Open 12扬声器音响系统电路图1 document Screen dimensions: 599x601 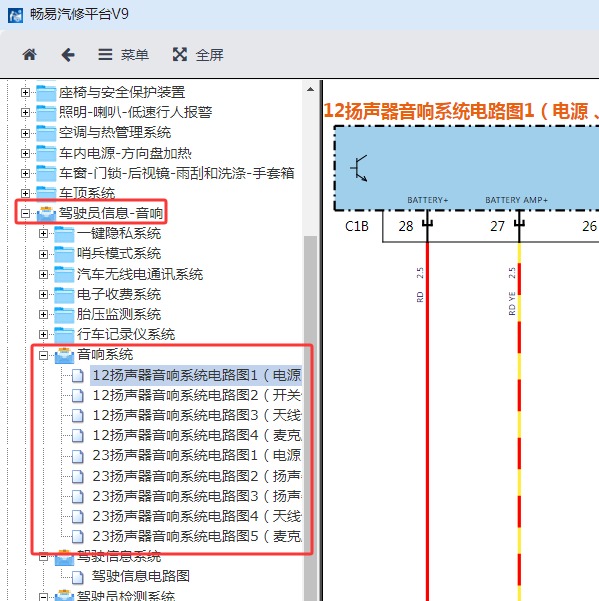click(197, 375)
